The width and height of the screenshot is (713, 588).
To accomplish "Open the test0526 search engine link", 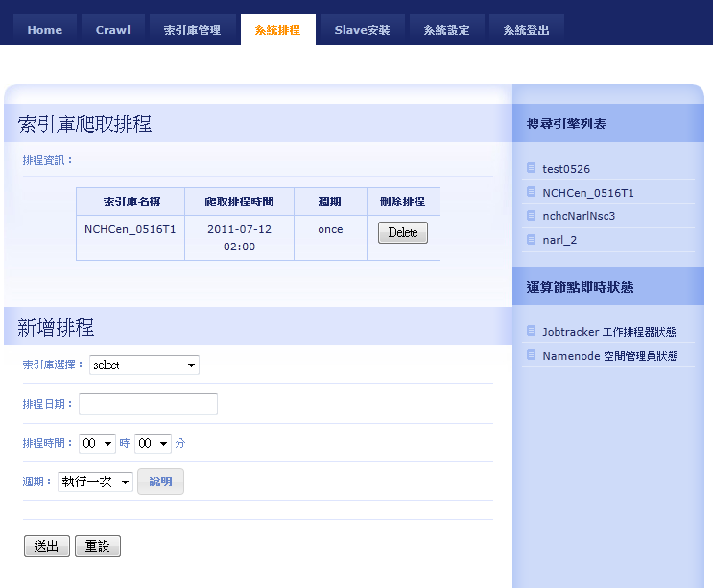I will click(566, 169).
